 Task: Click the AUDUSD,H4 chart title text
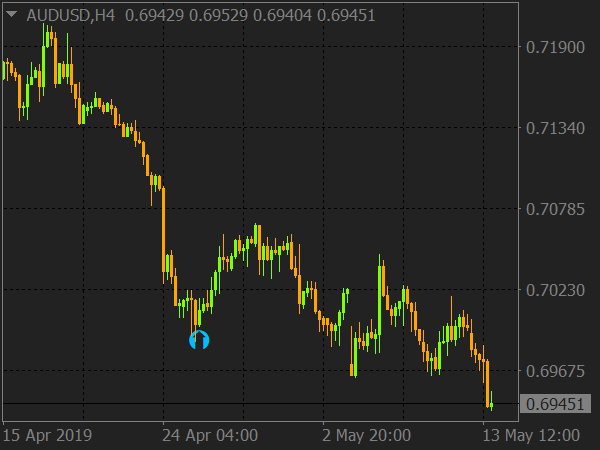tap(71, 16)
